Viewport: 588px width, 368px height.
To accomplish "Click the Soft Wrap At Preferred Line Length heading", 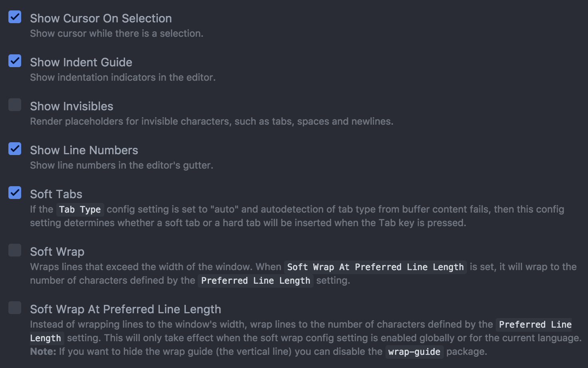I will click(125, 309).
